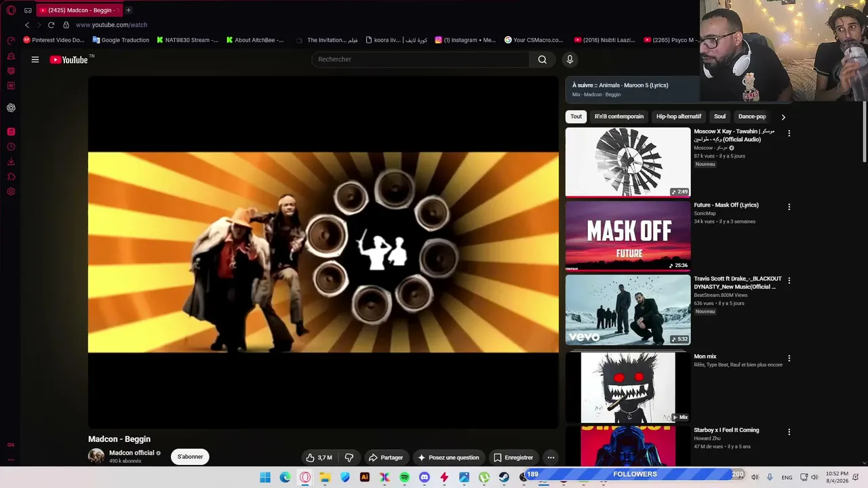Open the Google Traduction bookmark

(121, 40)
